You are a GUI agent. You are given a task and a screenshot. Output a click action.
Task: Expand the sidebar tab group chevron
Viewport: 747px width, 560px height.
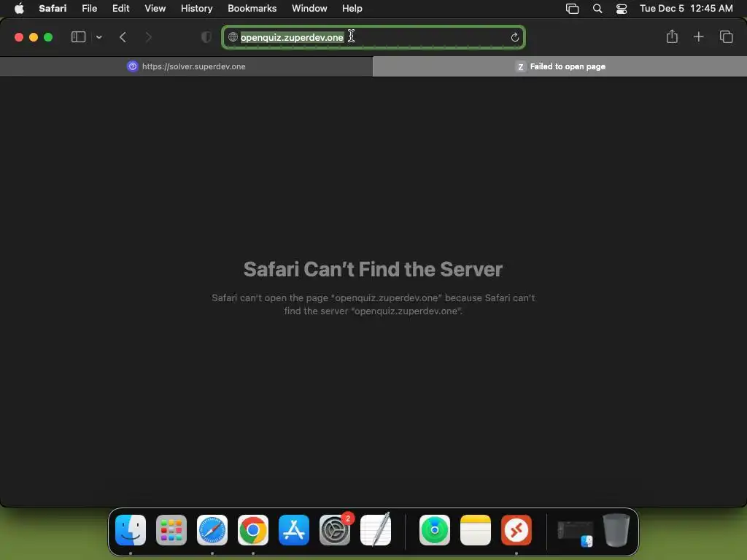99,37
